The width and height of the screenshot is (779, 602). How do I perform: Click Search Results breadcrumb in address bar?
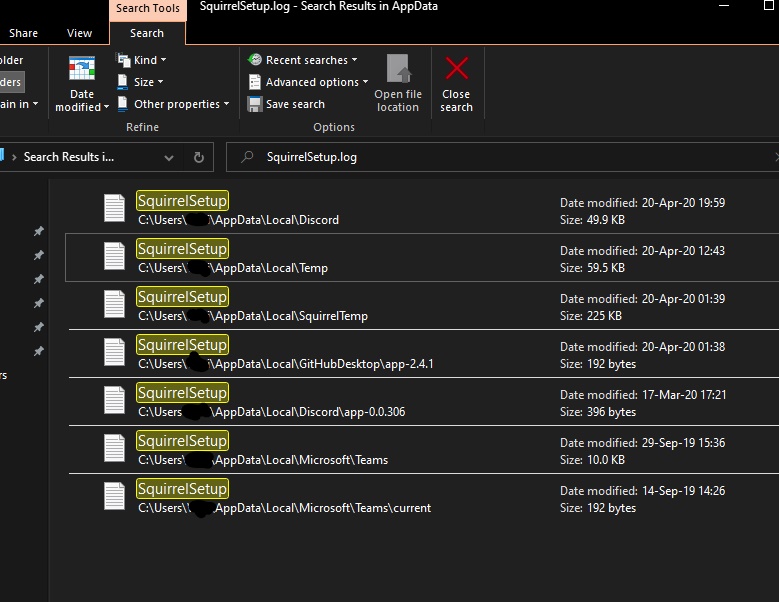69,157
